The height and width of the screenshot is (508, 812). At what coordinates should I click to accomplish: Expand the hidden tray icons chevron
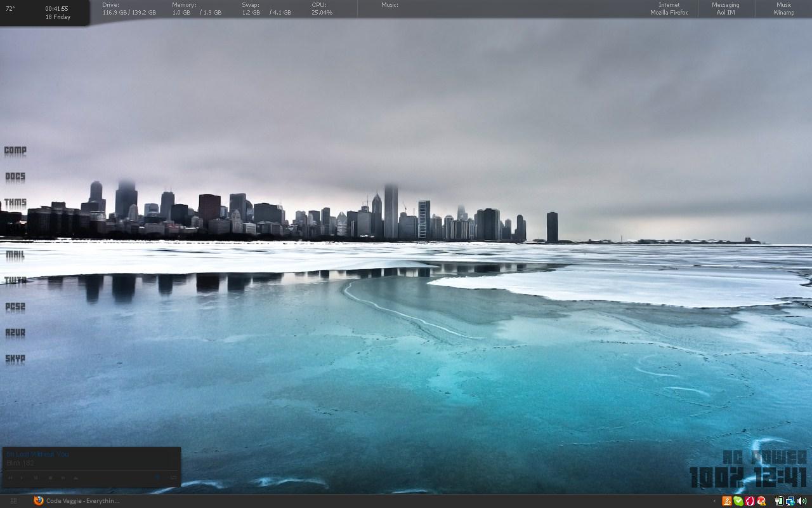coord(714,501)
